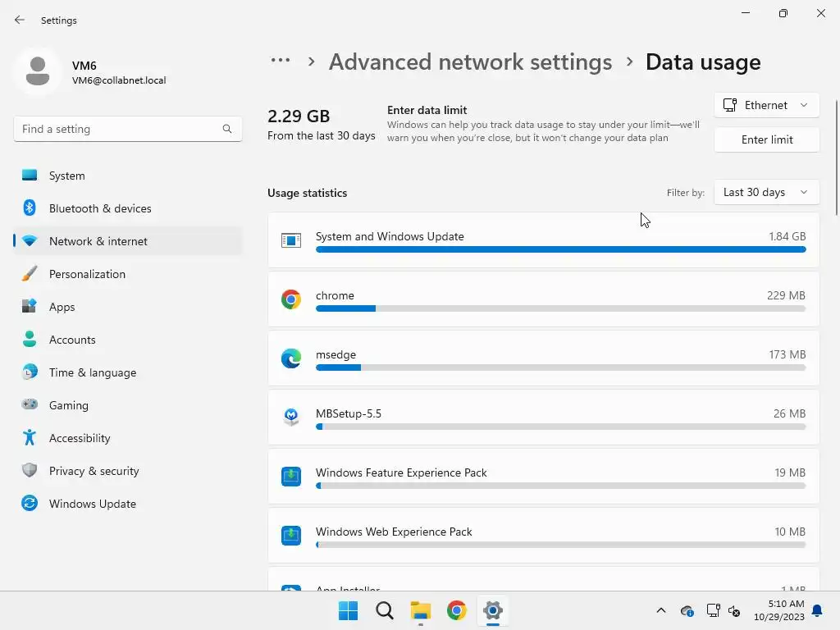Click the System and Windows Update icon
This screenshot has height=630, width=840.
click(x=290, y=240)
